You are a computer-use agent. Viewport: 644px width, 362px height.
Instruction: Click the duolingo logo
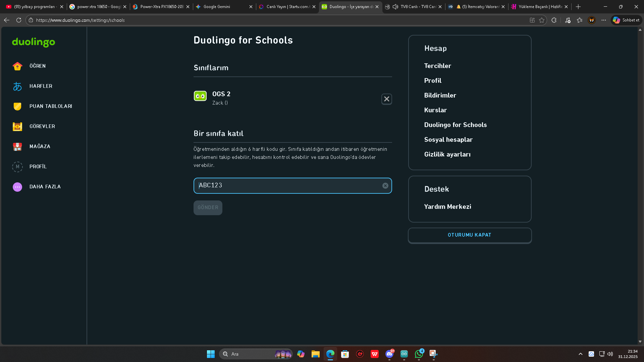34,42
